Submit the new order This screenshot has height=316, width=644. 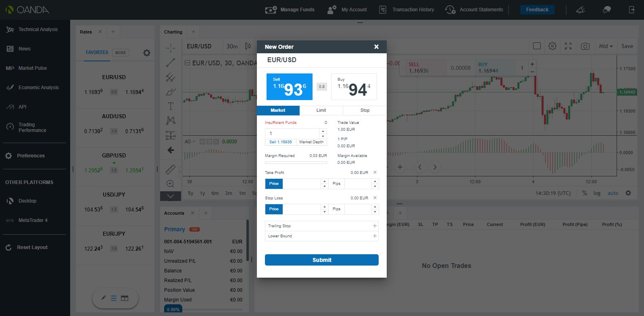321,260
